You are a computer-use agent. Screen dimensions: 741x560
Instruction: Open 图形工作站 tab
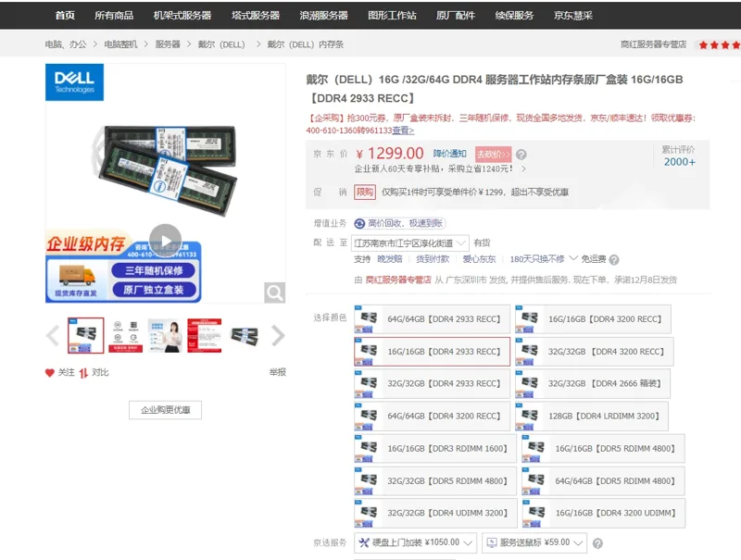coord(392,15)
